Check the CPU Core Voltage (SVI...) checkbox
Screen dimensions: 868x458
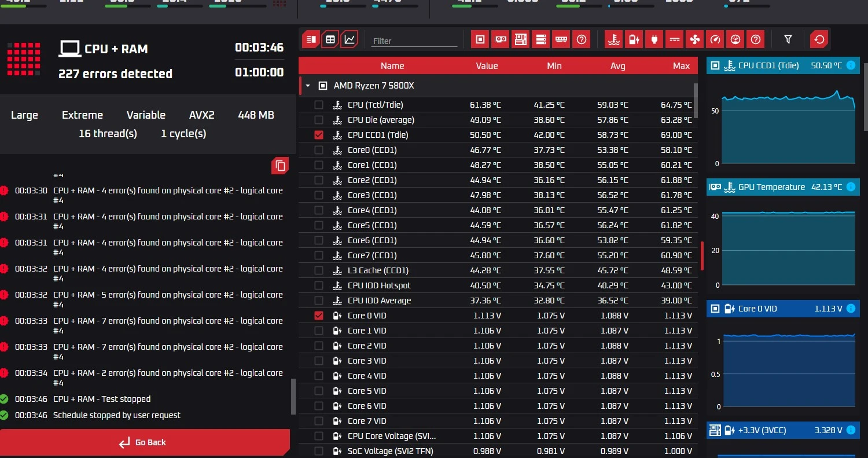point(319,436)
